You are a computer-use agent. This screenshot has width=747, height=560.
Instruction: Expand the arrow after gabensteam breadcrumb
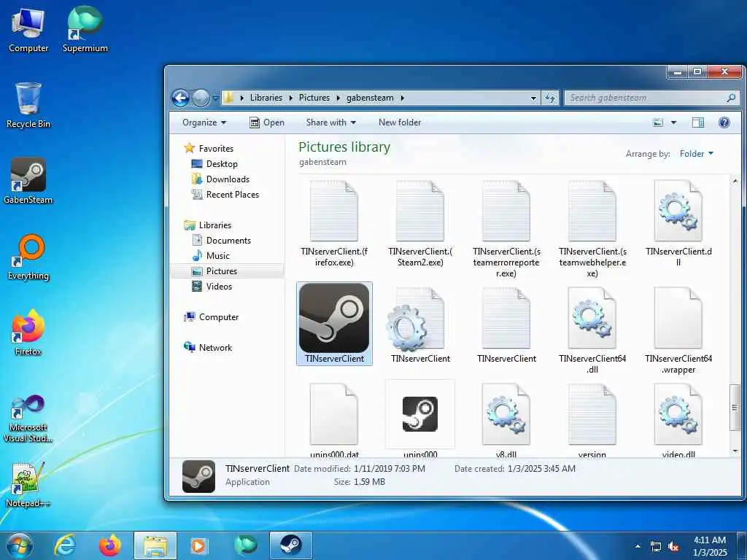coord(402,98)
